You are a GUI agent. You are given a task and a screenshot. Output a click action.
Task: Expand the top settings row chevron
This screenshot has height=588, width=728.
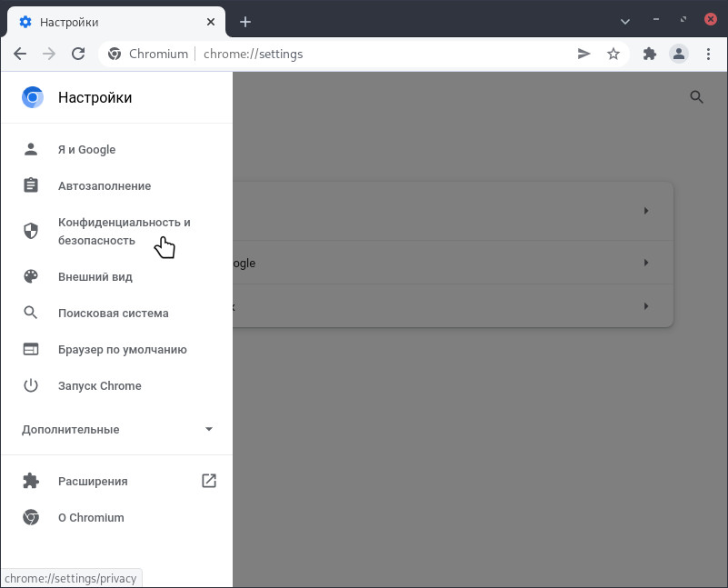[646, 210]
